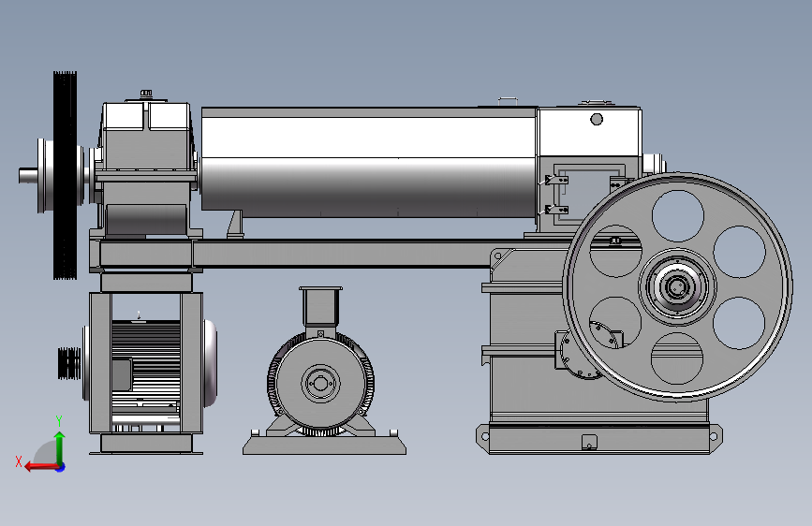812x526 pixels.
Task: Select the center motor's base plate
Action: 325,446
